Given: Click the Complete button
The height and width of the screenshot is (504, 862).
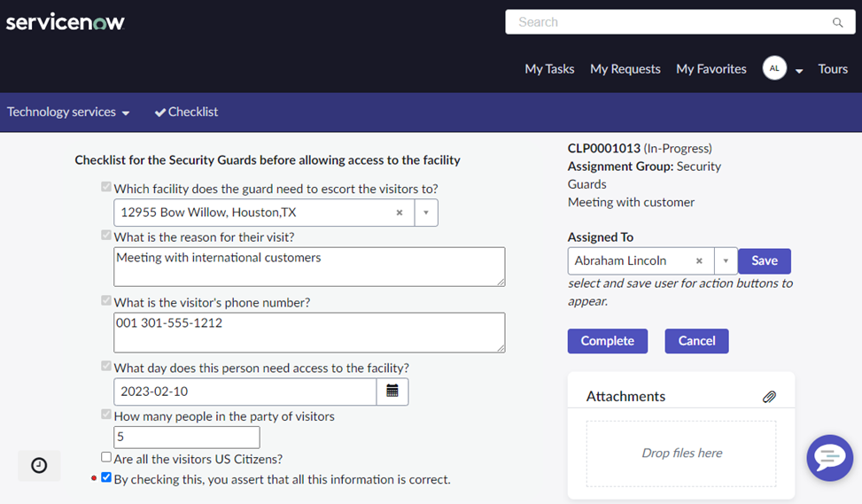Looking at the screenshot, I should 608,341.
